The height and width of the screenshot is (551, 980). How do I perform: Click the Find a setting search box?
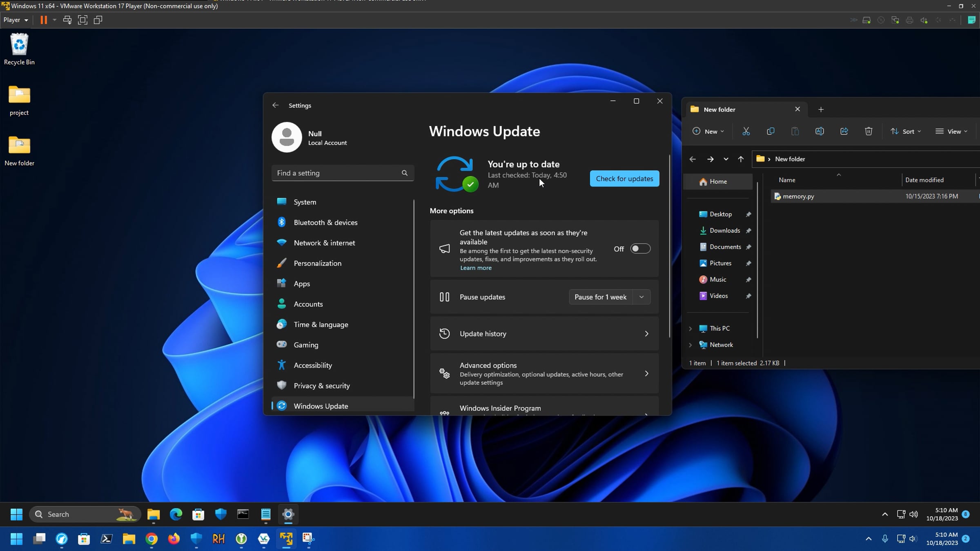click(343, 173)
